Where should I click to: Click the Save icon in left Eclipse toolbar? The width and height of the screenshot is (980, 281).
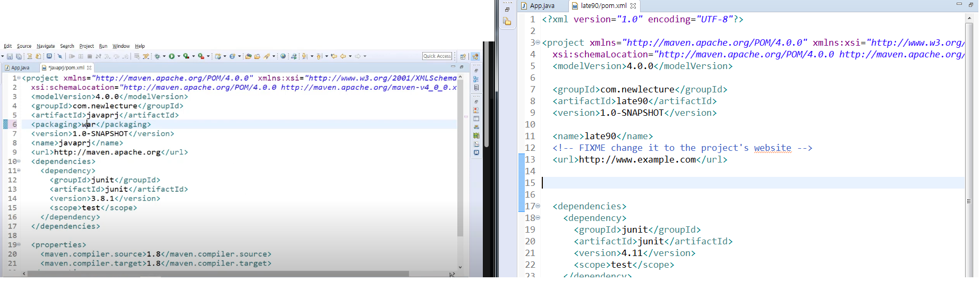(x=10, y=56)
